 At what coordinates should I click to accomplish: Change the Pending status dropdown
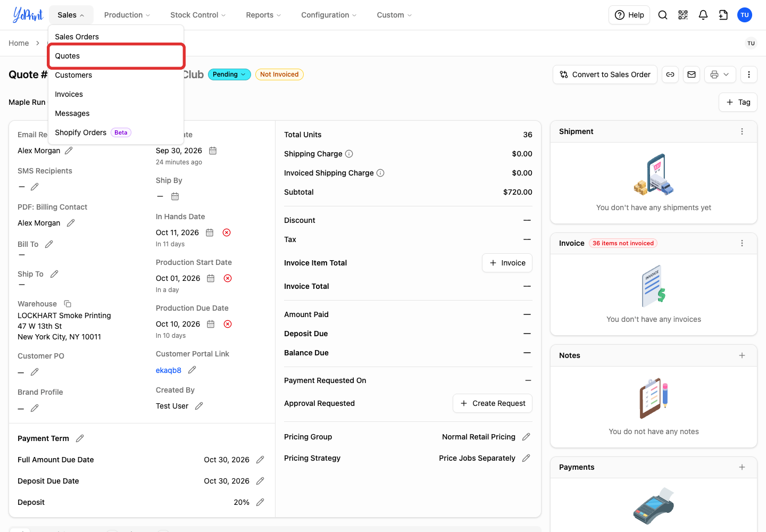pyautogui.click(x=229, y=74)
